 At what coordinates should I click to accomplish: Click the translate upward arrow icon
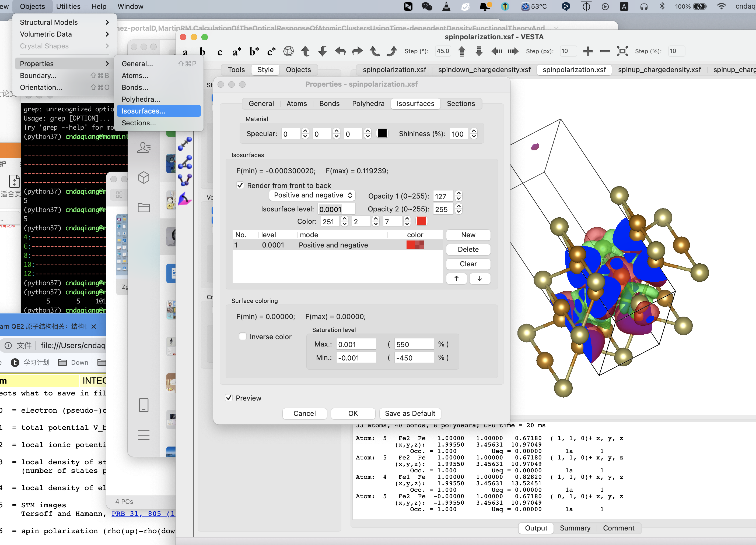[462, 51]
